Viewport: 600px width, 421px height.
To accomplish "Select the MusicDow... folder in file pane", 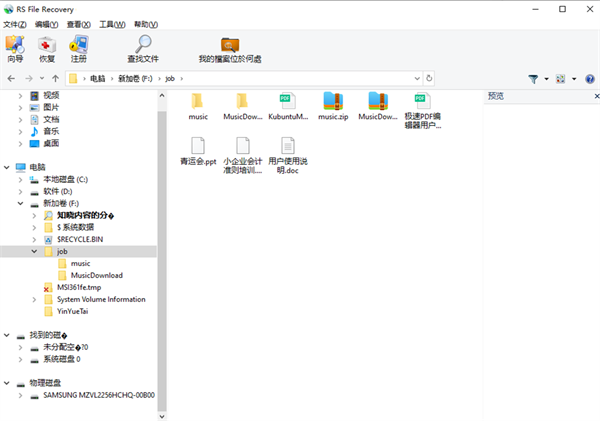I will [243, 106].
